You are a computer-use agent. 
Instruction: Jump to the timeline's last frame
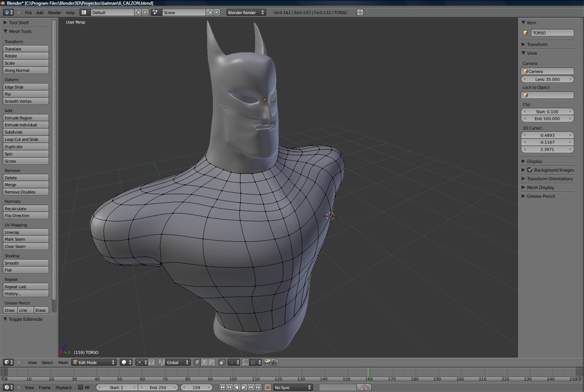pyautogui.click(x=258, y=387)
